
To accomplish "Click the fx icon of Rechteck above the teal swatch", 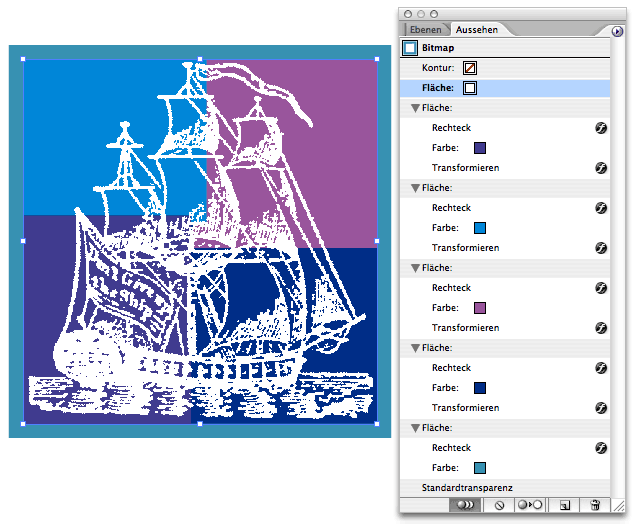I will point(601,448).
